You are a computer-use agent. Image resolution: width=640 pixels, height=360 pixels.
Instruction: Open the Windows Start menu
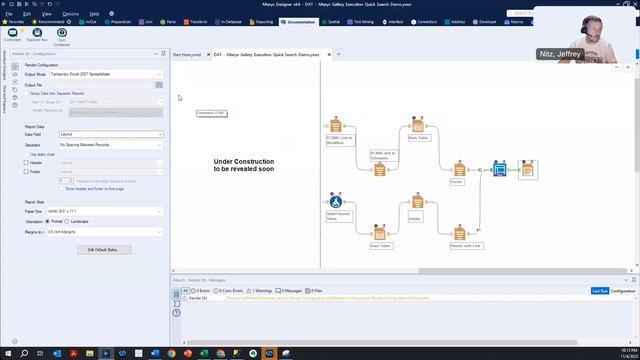click(8, 353)
